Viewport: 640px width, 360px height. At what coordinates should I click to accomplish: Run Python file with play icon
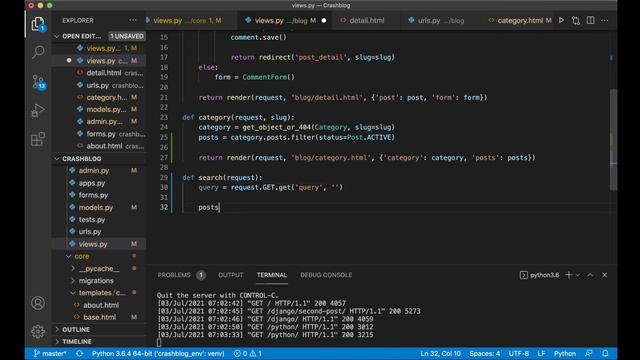[x=561, y=20]
